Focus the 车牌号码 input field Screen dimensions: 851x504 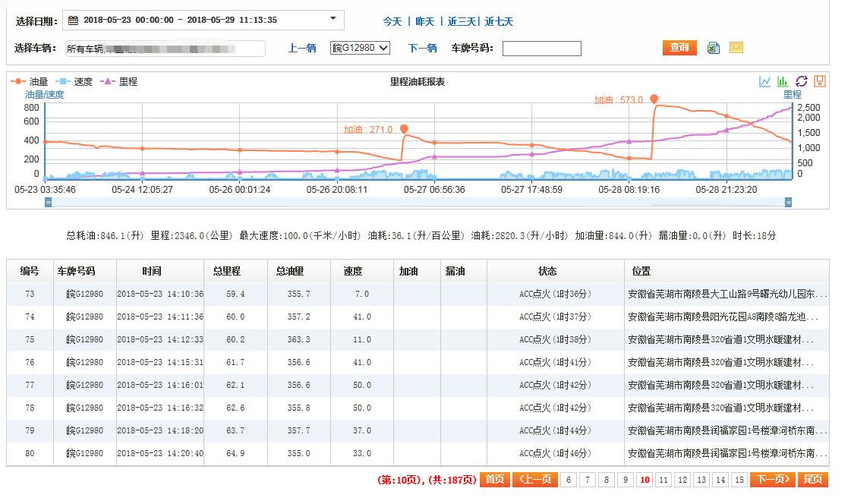coord(541,49)
